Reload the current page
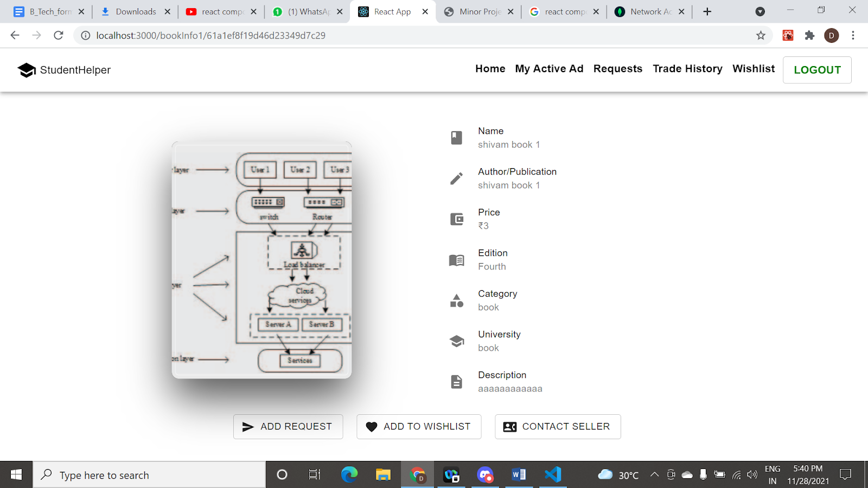The width and height of the screenshot is (868, 488). click(x=59, y=35)
